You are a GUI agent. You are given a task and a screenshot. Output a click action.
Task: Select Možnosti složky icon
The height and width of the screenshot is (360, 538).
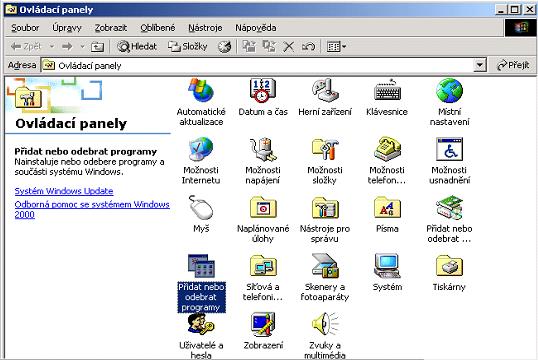click(325, 149)
